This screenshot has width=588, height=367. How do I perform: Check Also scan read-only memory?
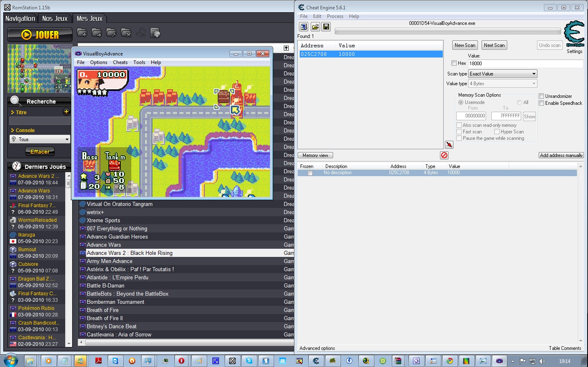[x=459, y=125]
